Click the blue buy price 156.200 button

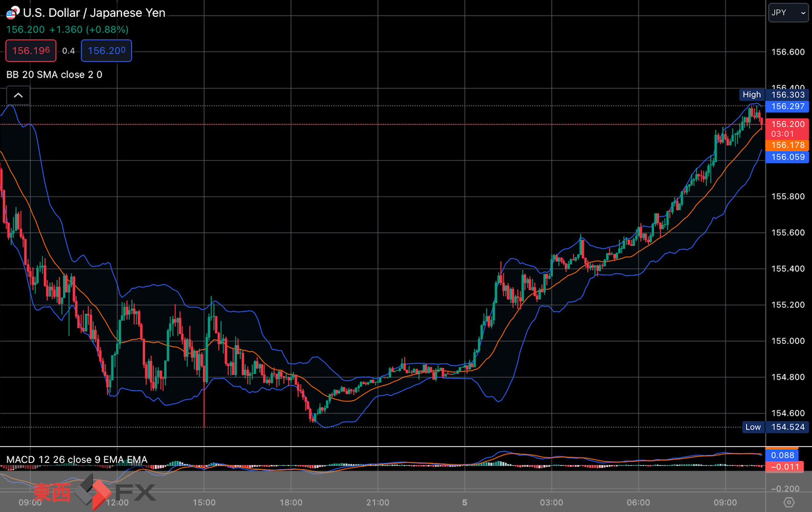pos(106,51)
